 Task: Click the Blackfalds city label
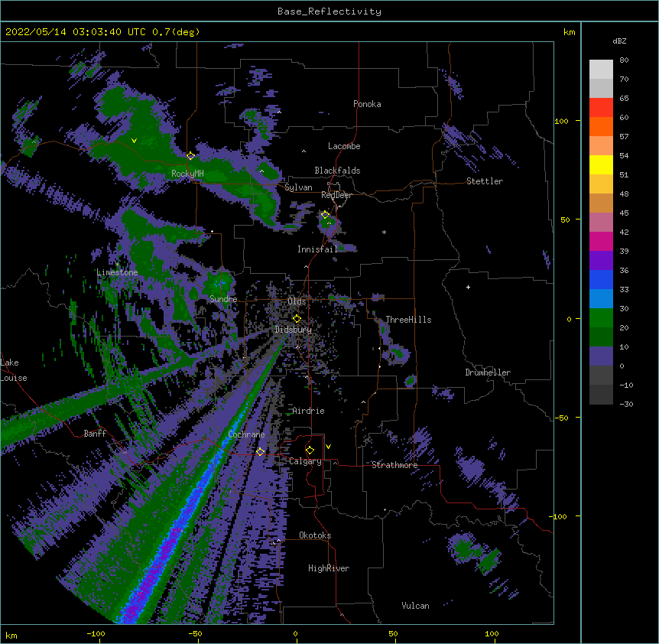click(337, 171)
